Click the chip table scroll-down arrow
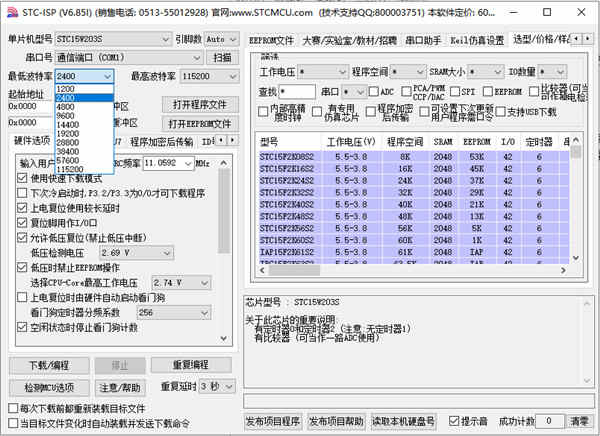 [576, 258]
